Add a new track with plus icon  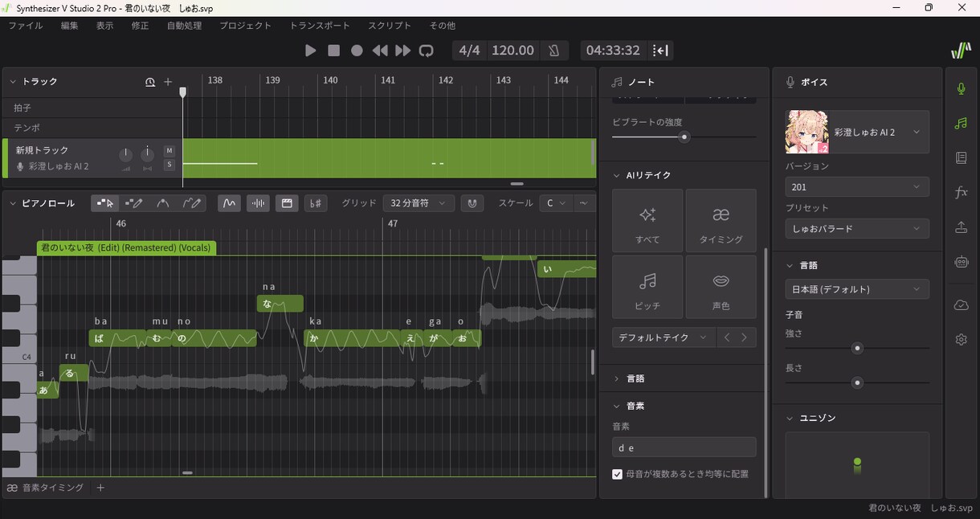click(168, 82)
